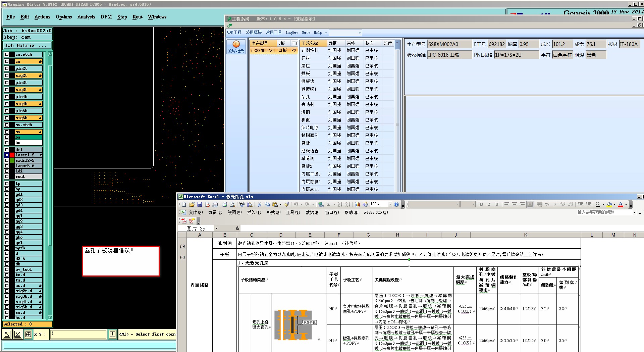Click the AutoSum sigma icon

pos(329,204)
